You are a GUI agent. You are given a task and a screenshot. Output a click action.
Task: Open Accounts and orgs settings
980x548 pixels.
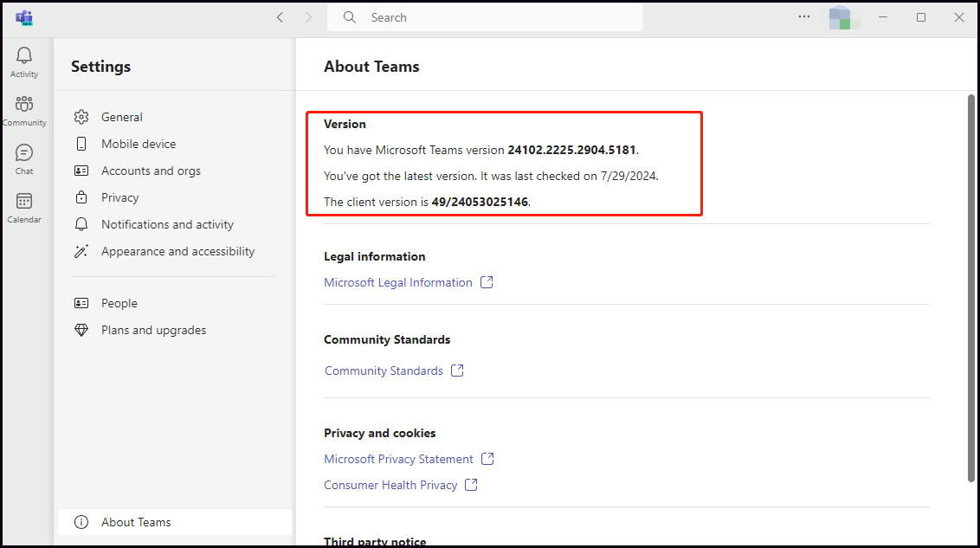tap(151, 171)
